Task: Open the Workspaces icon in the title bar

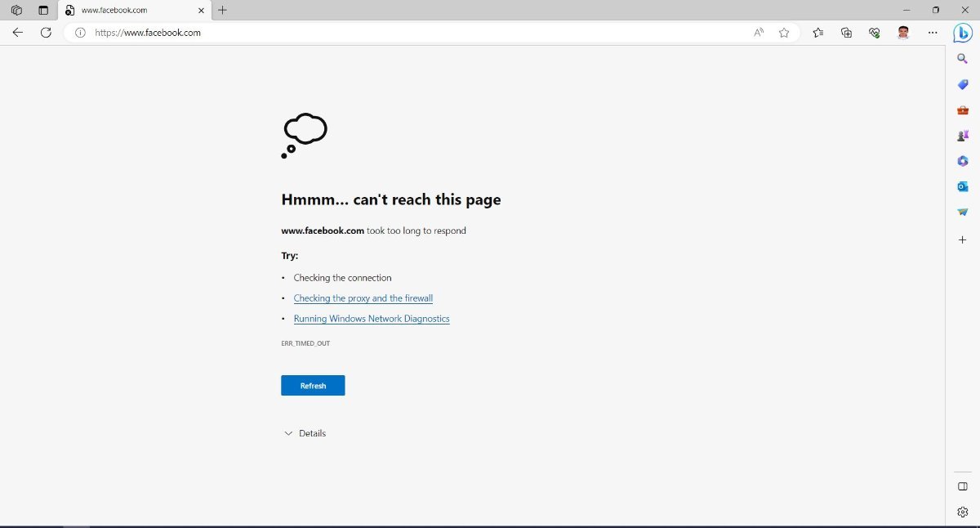Action: pyautogui.click(x=16, y=10)
